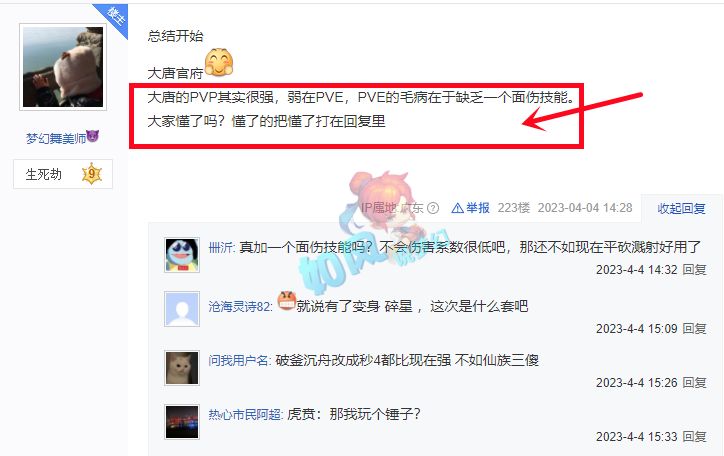Open 沧海灵诗82 username link

(x=239, y=306)
